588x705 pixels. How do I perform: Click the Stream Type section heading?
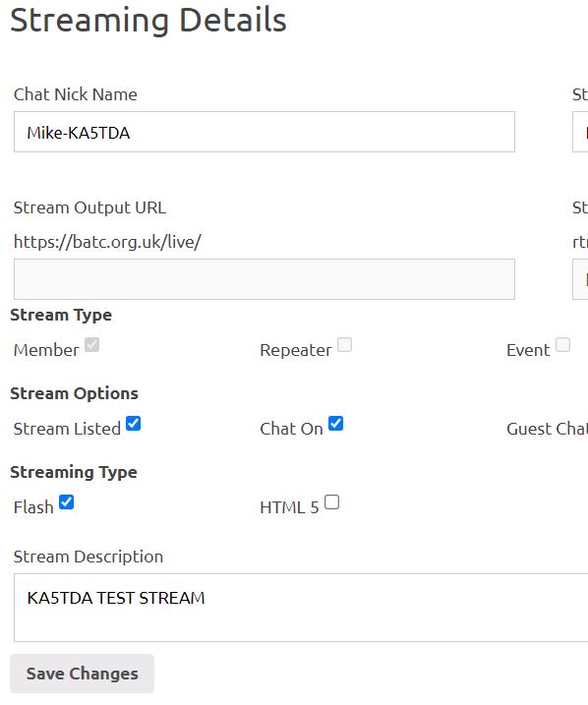61,316
